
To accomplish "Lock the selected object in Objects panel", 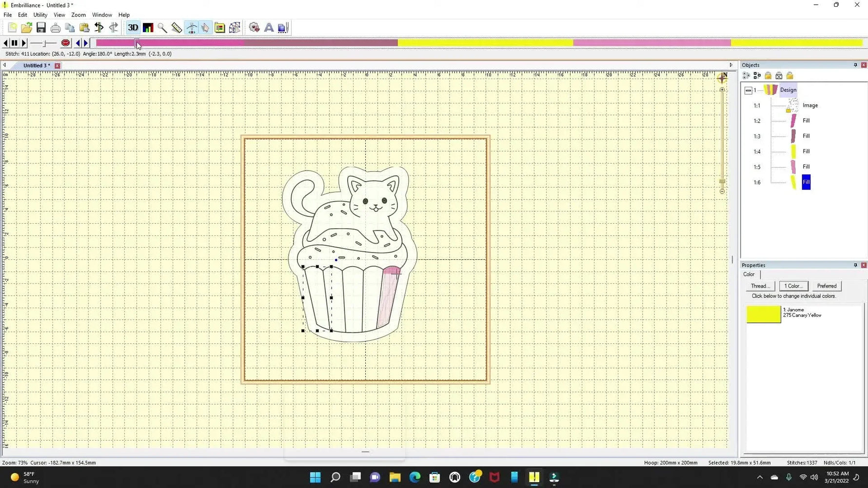I will (x=768, y=76).
